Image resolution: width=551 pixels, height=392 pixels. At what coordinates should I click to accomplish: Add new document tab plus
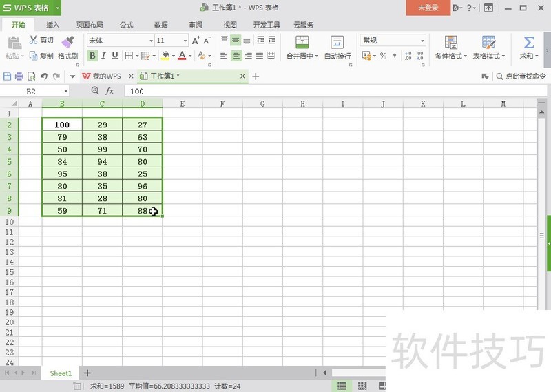[256, 76]
